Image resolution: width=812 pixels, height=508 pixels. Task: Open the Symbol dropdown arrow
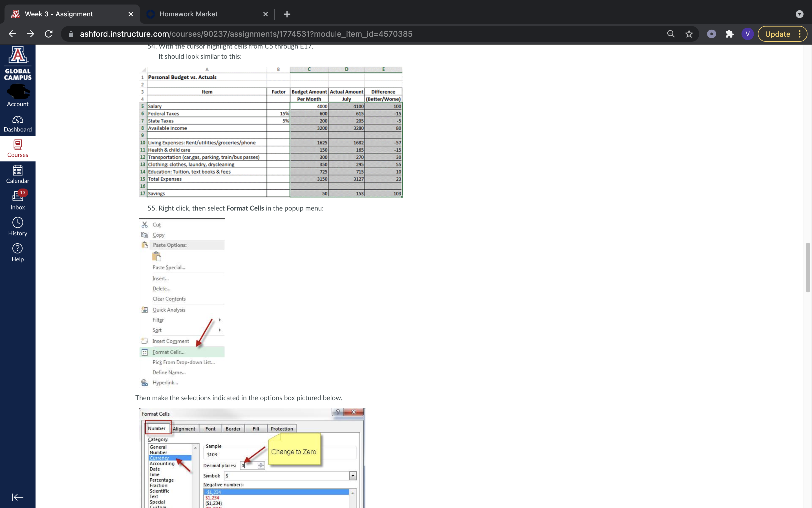pos(353,476)
